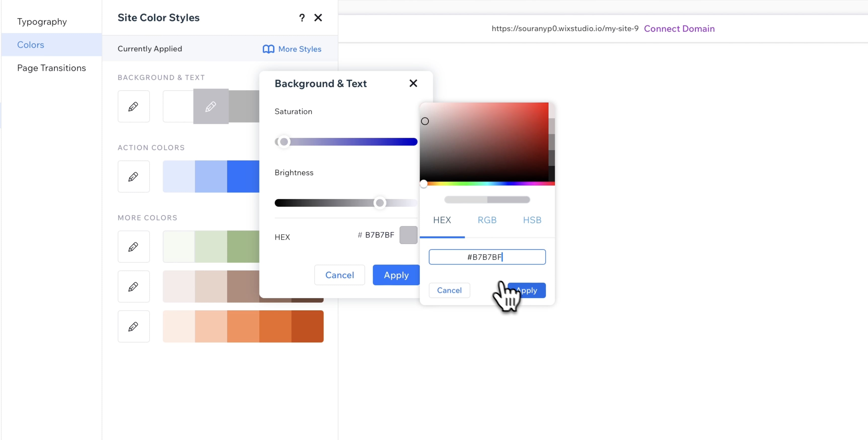Edit the brown color palette
The height and width of the screenshot is (440, 868).
point(133,286)
